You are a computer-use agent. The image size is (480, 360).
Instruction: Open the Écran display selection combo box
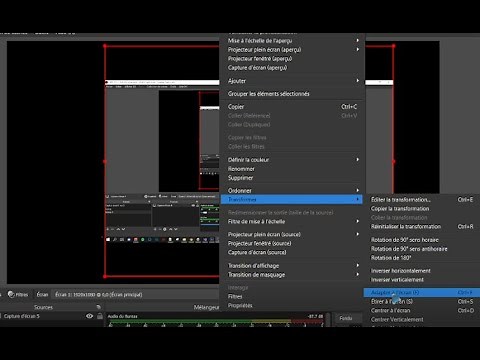[x=137, y=294]
